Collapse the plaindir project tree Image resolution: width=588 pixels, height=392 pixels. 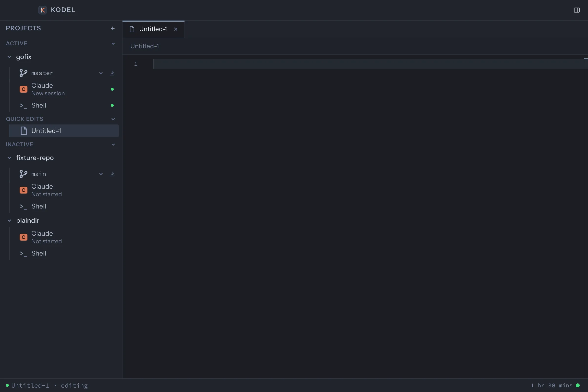(x=9, y=221)
